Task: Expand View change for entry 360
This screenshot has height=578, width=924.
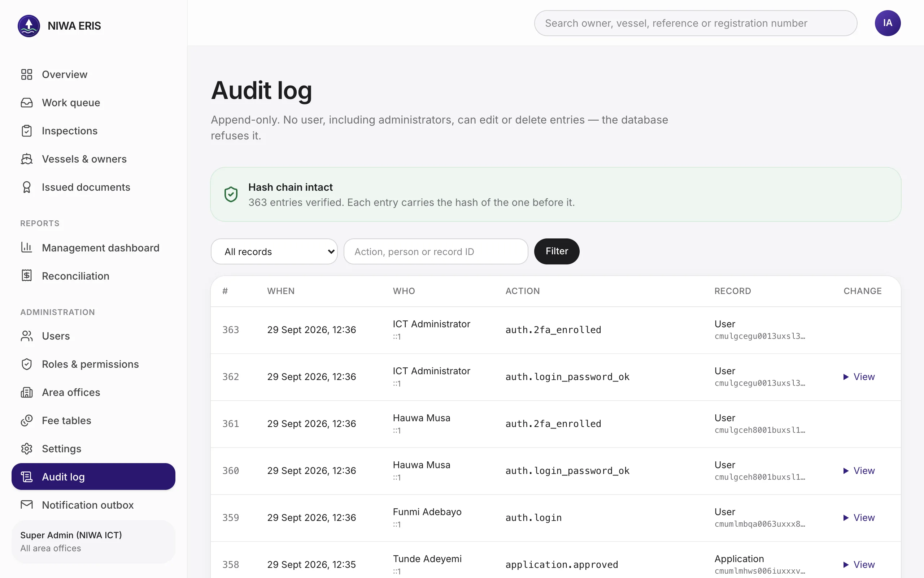Action: [x=859, y=471]
